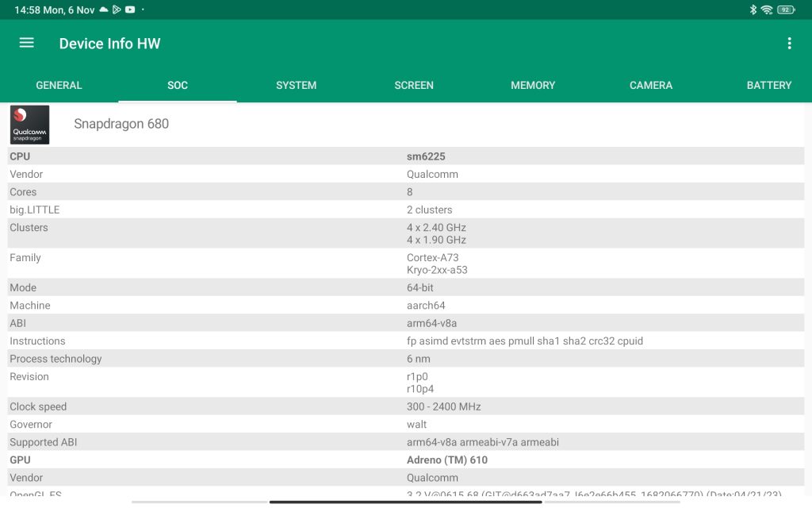Tap the Qualcomm Snapdragon logo
812x508 pixels.
(x=29, y=125)
